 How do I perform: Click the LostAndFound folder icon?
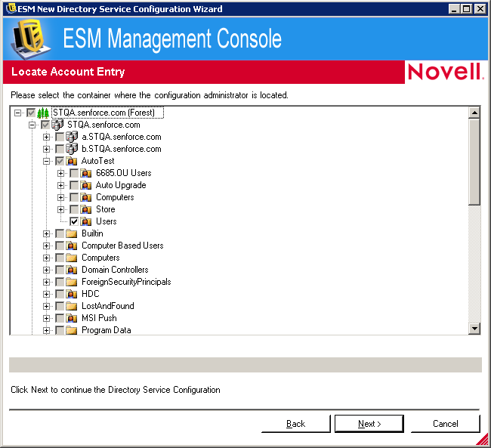coord(72,306)
